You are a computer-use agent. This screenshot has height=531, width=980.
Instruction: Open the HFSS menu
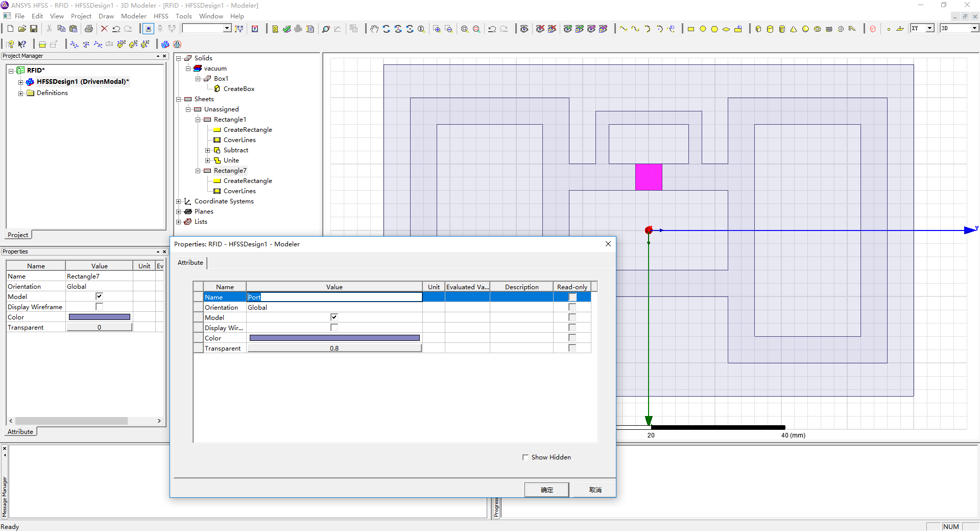pos(161,16)
